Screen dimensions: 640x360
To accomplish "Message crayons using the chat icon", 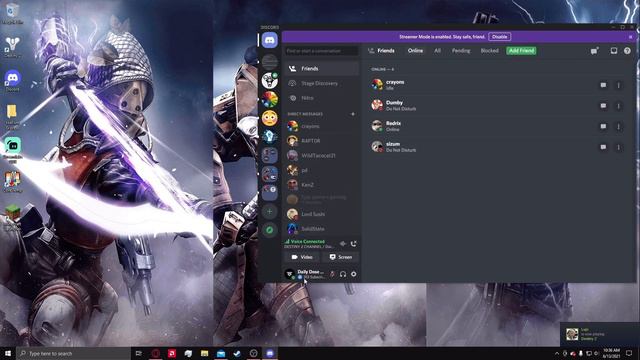I will tap(603, 85).
